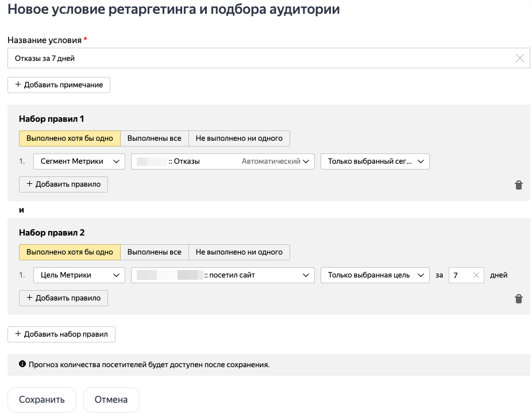Choose 'Не выполнено ни одного' in rule set 2
Image resolution: width=532 pixels, height=416 pixels.
click(x=239, y=252)
